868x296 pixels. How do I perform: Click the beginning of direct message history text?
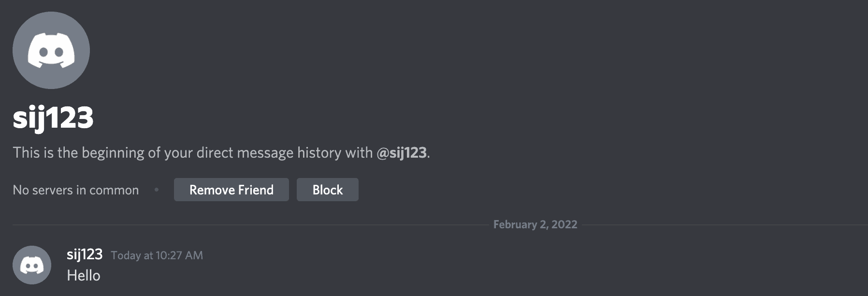221,153
